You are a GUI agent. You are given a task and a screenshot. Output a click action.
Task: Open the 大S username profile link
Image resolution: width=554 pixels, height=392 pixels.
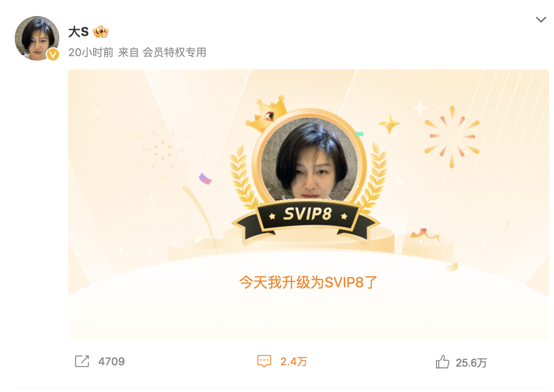click(x=78, y=32)
